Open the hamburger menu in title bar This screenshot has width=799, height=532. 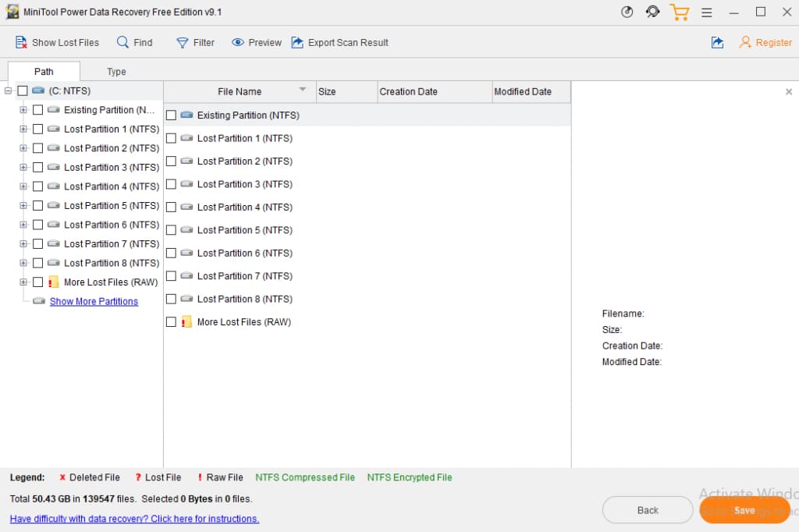tap(706, 12)
